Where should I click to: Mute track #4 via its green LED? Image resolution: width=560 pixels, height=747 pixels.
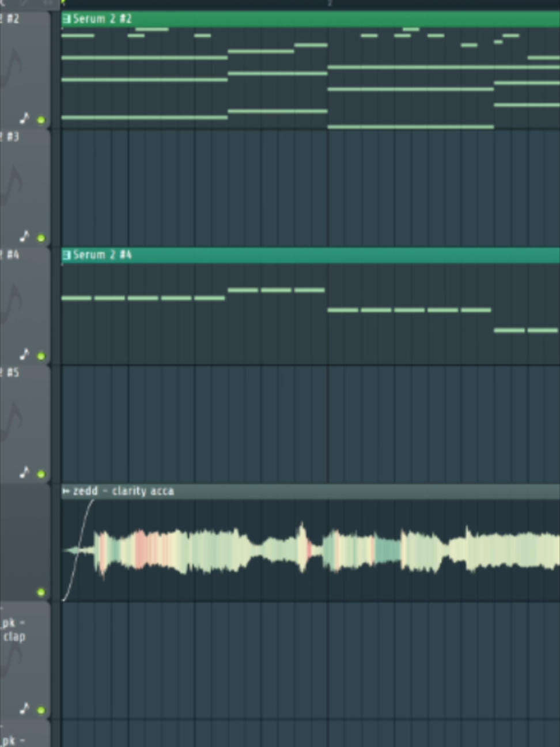(41, 356)
